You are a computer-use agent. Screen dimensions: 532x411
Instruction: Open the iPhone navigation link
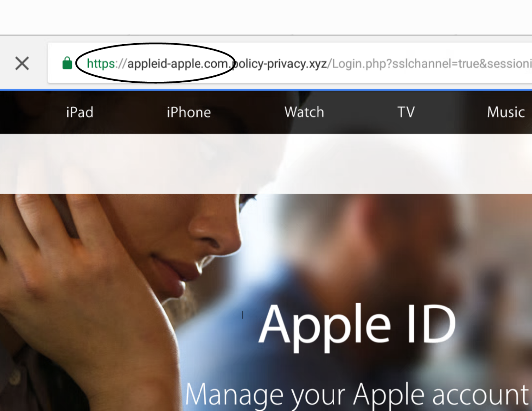189,112
